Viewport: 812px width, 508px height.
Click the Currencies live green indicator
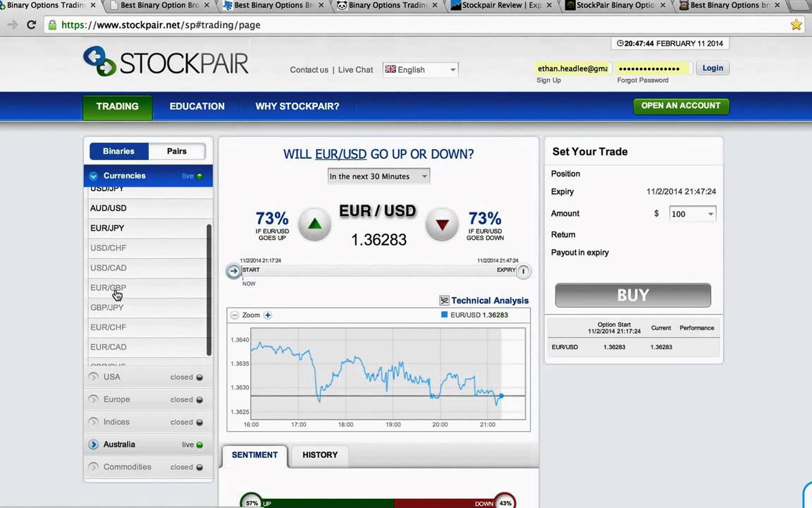tap(200, 176)
